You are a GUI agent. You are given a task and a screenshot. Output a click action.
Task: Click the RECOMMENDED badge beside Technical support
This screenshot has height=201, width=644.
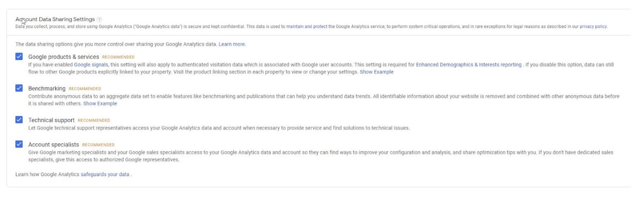click(94, 121)
